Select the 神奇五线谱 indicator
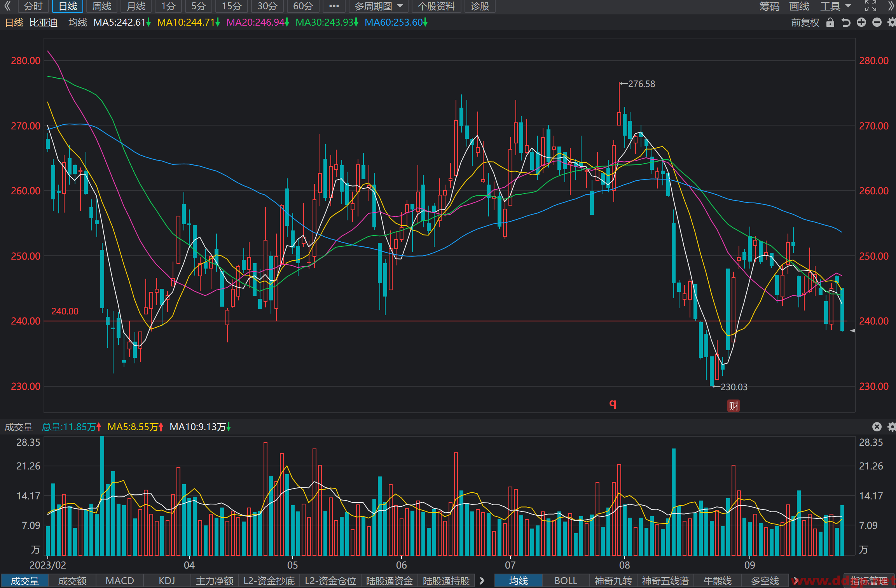Screen dimensions: 896x588 [665, 581]
